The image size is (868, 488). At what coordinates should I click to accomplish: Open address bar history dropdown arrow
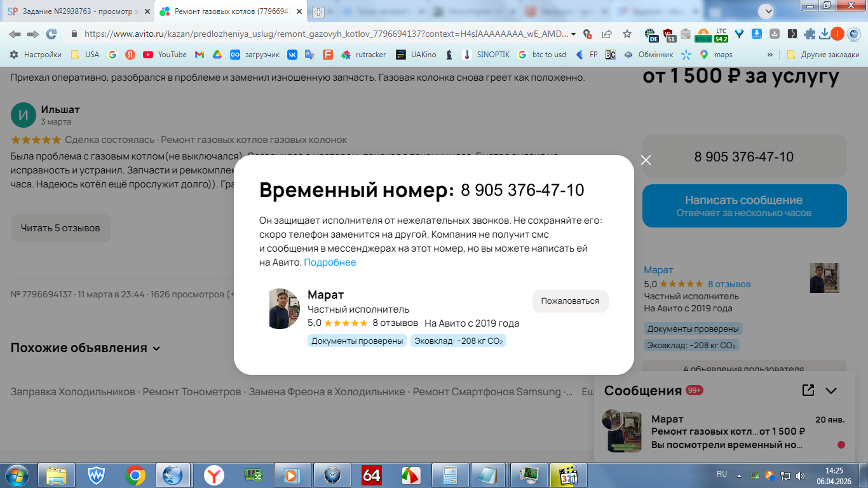point(574,34)
